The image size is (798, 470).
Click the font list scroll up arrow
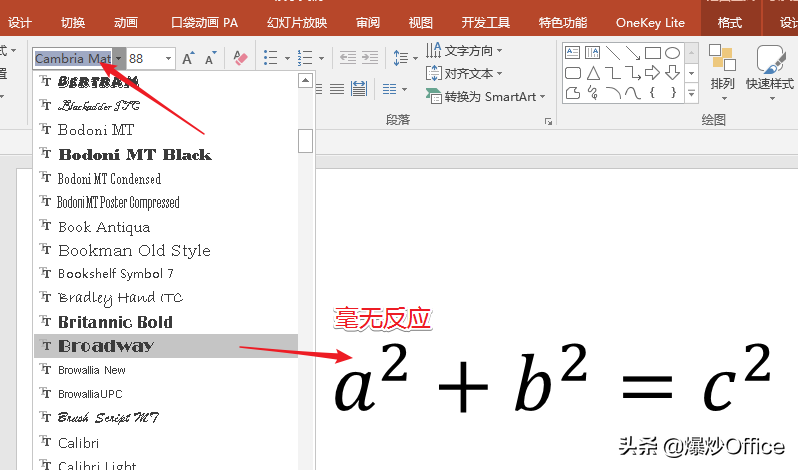305,80
